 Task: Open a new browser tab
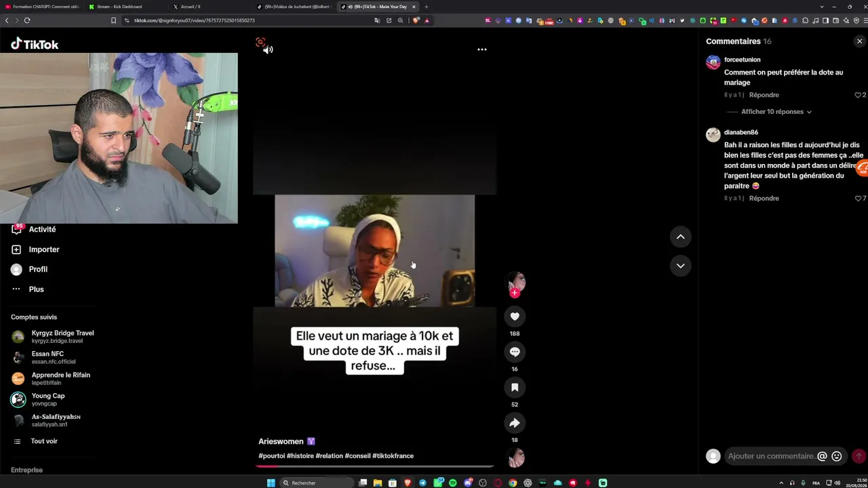pyautogui.click(x=426, y=7)
